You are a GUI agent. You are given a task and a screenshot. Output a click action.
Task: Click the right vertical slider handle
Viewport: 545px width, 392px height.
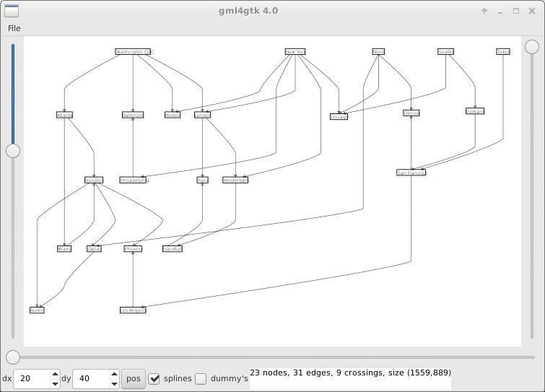tap(532, 47)
